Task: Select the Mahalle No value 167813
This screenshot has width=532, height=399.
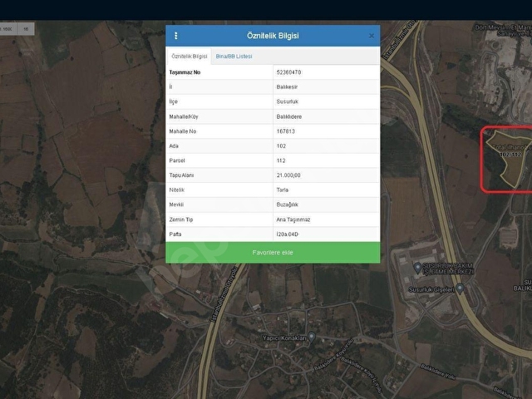Action: click(286, 131)
